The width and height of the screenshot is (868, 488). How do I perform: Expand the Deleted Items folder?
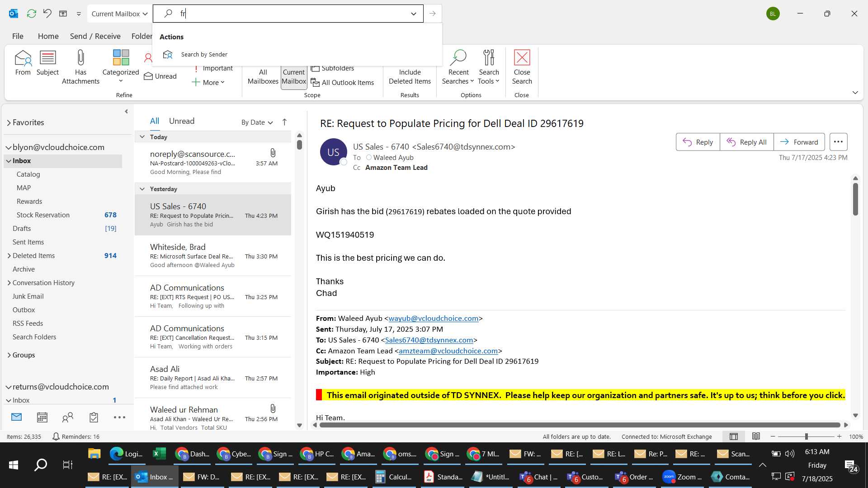9,256
